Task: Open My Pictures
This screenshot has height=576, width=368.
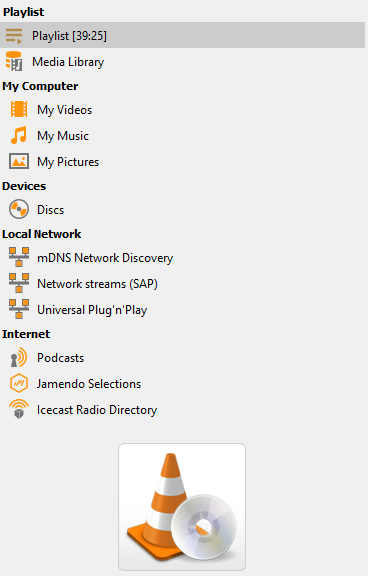Action: [x=68, y=162]
